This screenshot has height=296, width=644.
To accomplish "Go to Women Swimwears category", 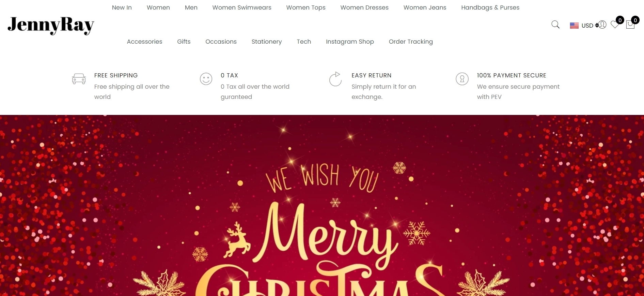I will (x=242, y=8).
